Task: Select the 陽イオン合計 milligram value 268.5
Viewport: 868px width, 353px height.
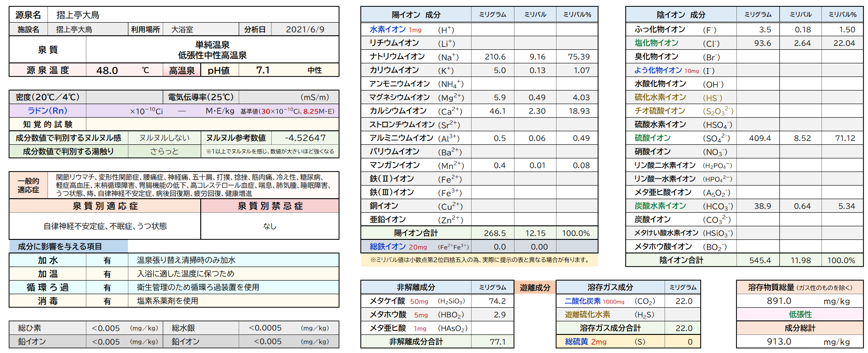Action: tap(495, 233)
